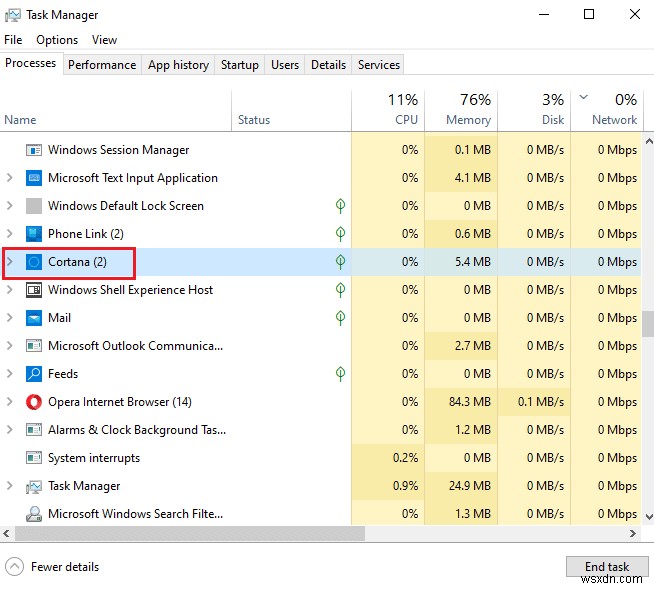This screenshot has width=654, height=589.
Task: Open the Options menu
Action: point(57,40)
